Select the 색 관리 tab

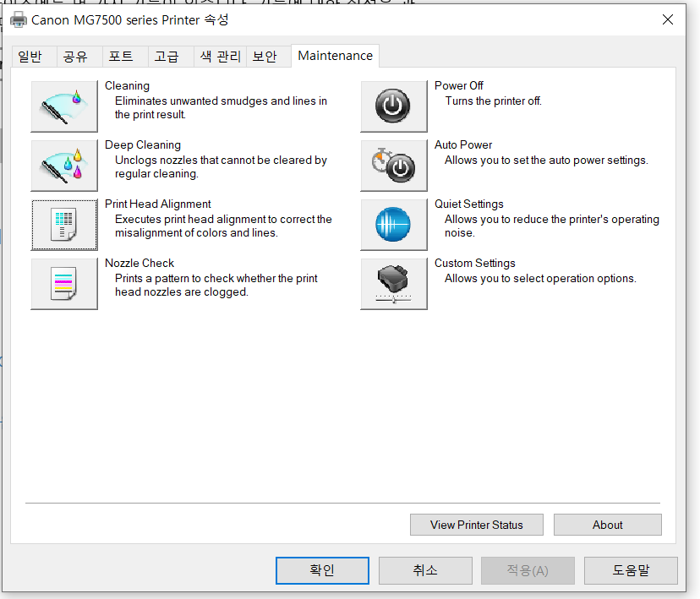220,57
